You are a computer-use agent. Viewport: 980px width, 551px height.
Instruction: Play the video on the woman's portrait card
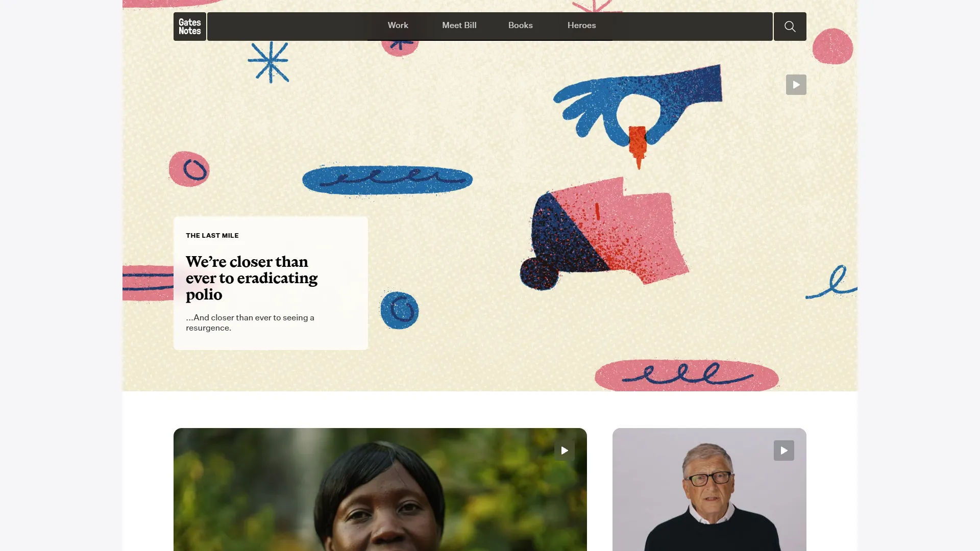(x=564, y=450)
